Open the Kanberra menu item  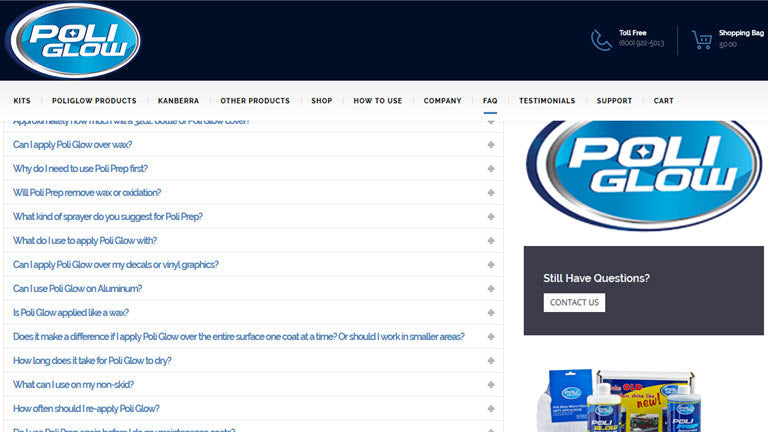[x=178, y=100]
